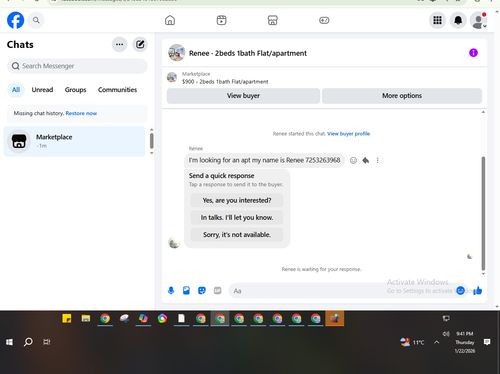Open File Explorer in the taskbar
The image size is (500, 374).
tap(86, 319)
